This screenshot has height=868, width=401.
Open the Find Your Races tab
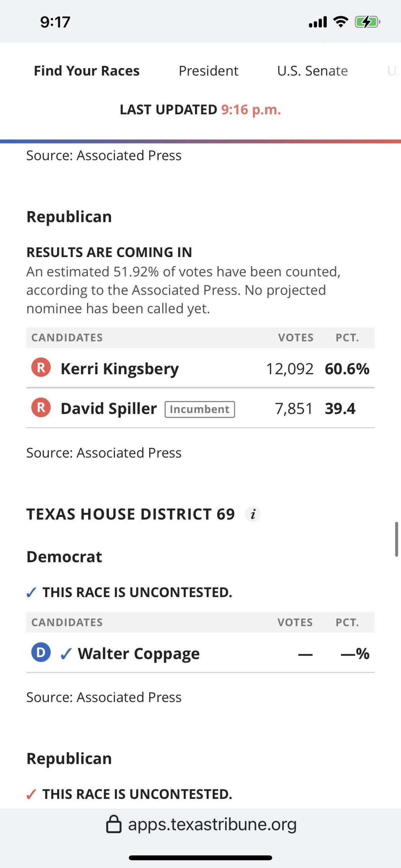pos(87,71)
